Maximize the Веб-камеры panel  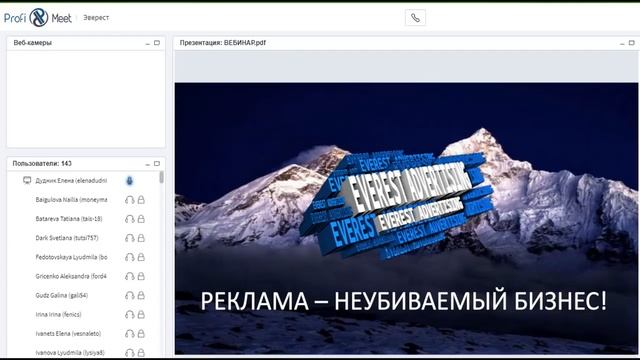click(x=157, y=43)
